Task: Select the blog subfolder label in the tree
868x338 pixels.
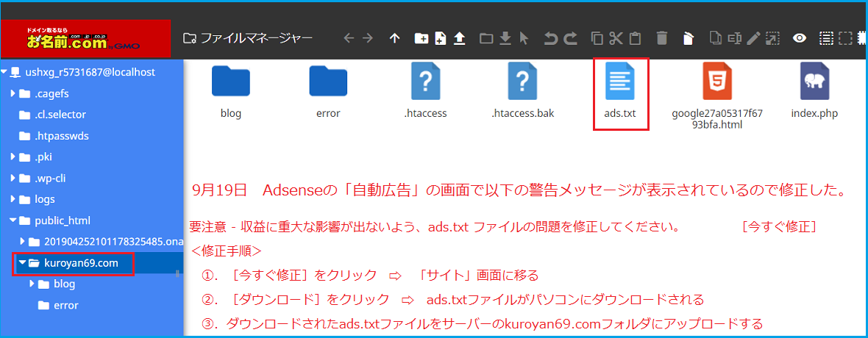Action: coord(64,284)
